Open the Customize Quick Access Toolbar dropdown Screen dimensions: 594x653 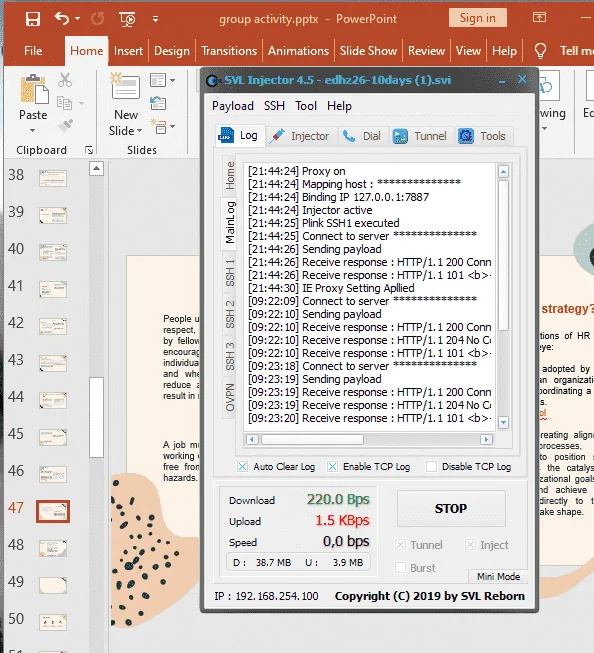pos(155,19)
